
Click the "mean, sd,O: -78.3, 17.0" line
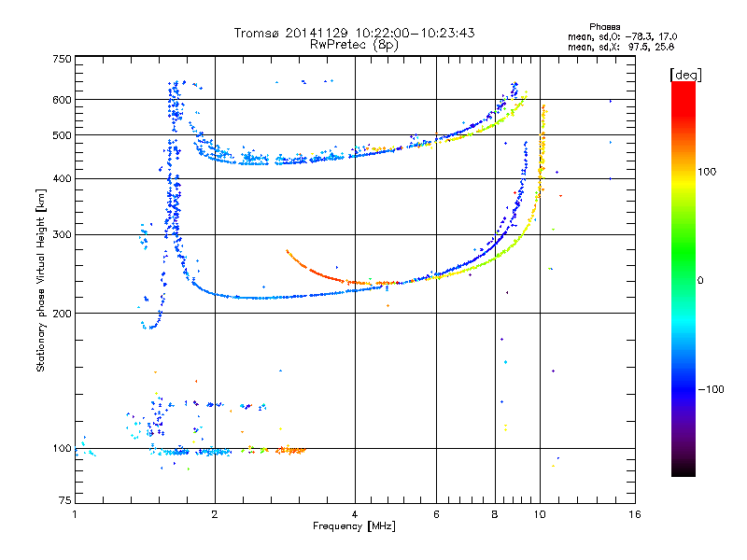coord(622,36)
